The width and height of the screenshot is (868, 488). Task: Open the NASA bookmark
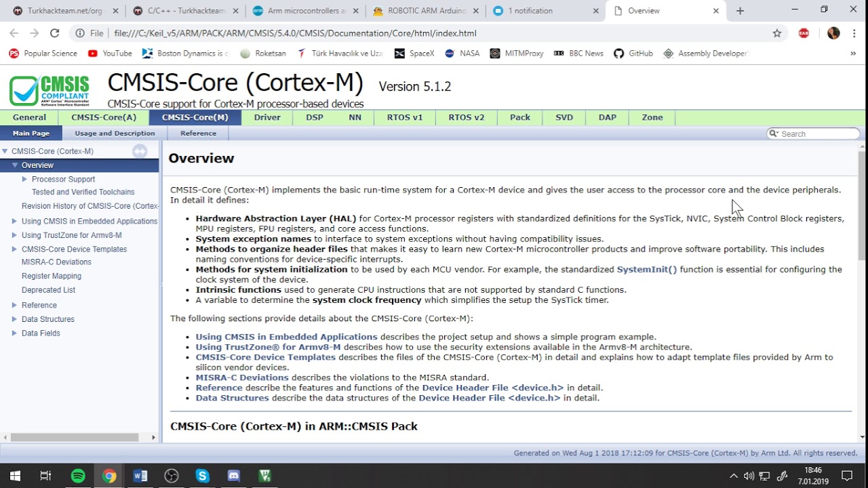point(462,53)
